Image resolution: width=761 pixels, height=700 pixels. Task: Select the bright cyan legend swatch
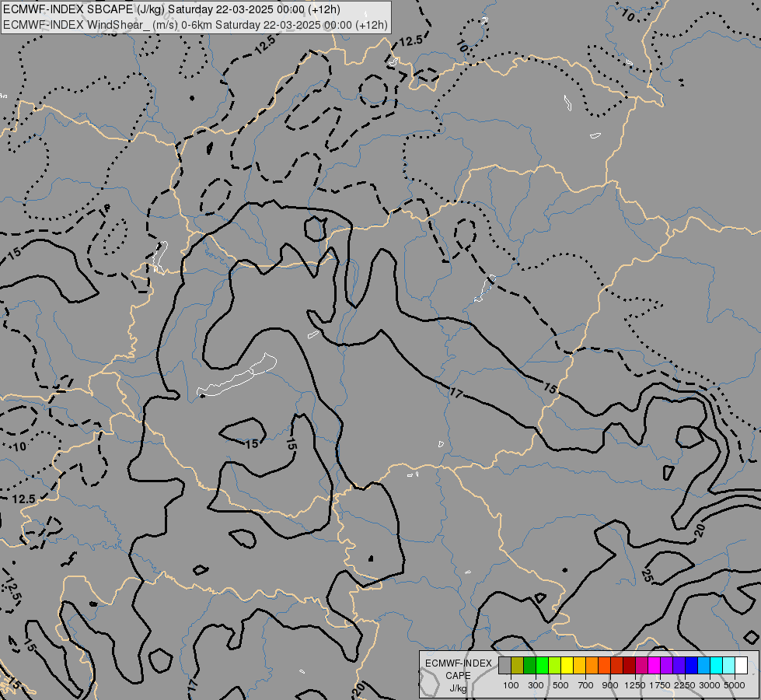click(717, 665)
